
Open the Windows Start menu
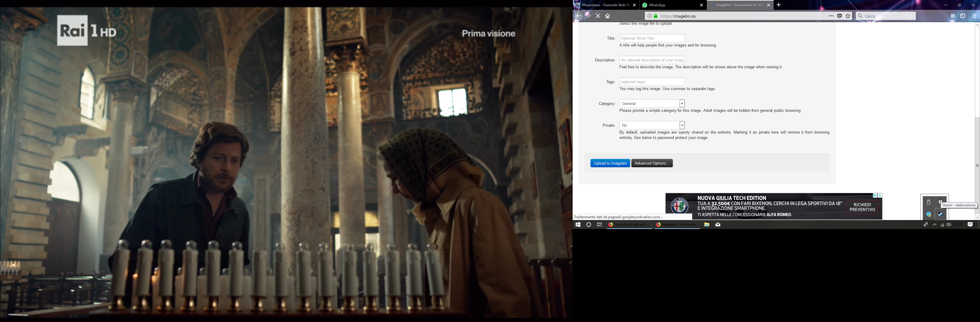[578, 225]
